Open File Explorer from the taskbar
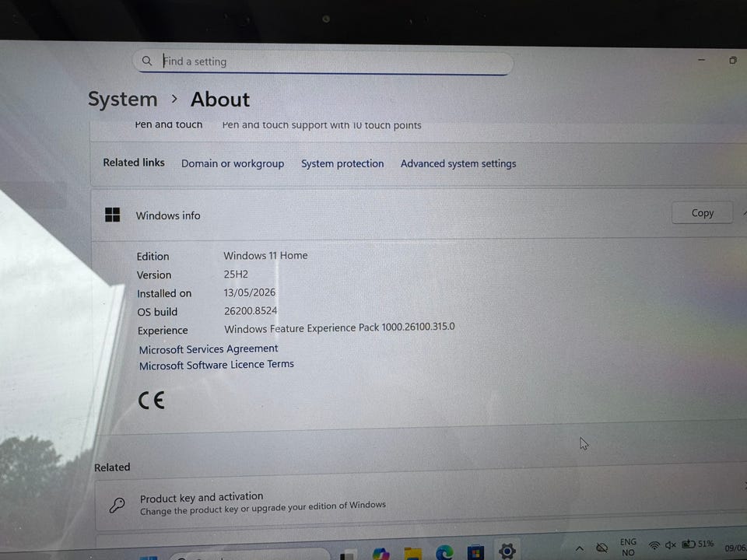Viewport: 747px width, 560px height. coord(412,554)
